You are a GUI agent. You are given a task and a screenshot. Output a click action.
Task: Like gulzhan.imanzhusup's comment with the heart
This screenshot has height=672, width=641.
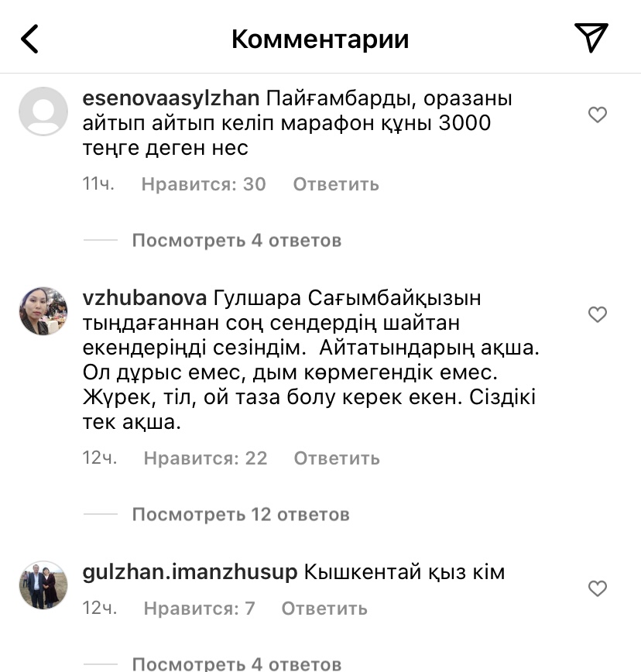pyautogui.click(x=598, y=589)
